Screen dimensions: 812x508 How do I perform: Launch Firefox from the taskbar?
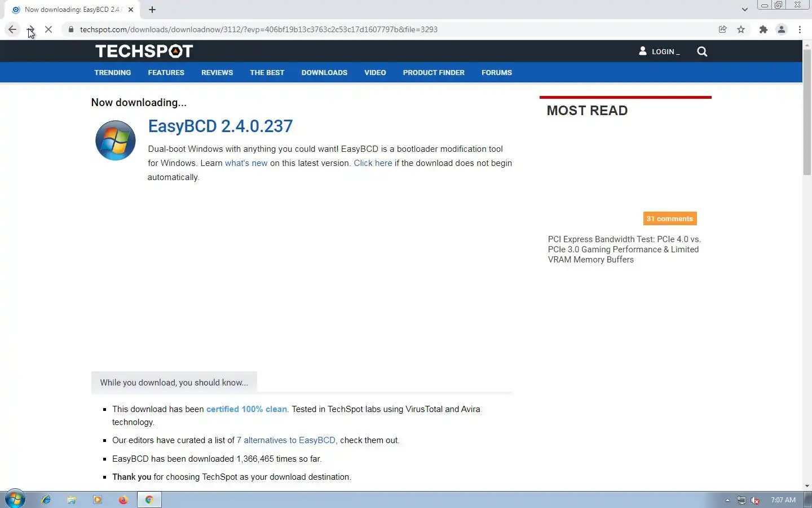pos(123,500)
